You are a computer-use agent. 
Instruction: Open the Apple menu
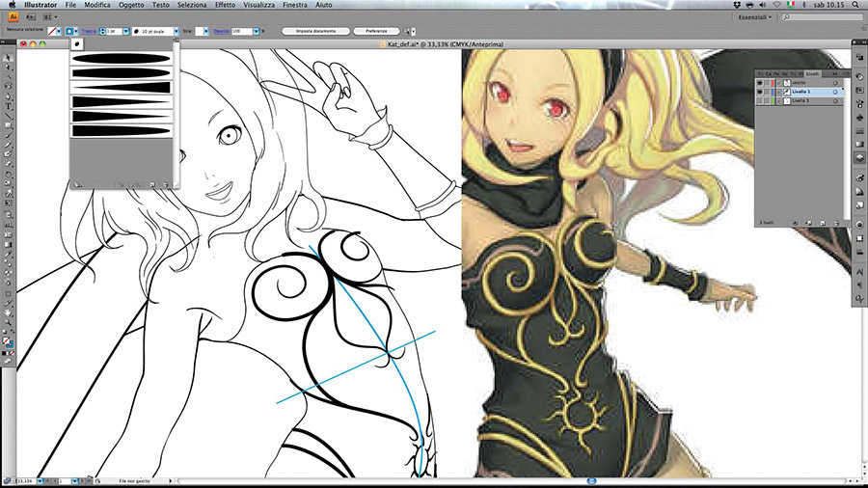click(x=13, y=5)
